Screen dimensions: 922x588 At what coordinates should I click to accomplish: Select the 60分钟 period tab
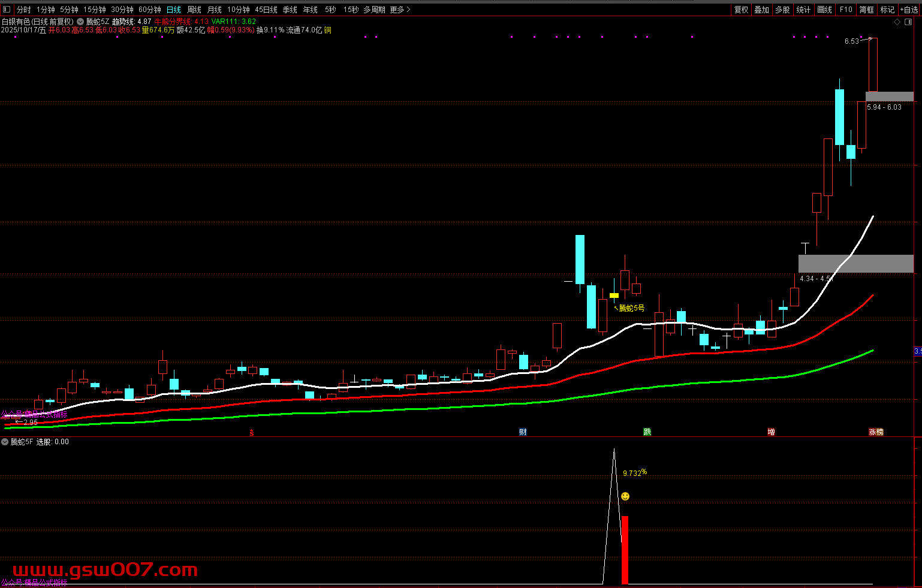tap(150, 10)
